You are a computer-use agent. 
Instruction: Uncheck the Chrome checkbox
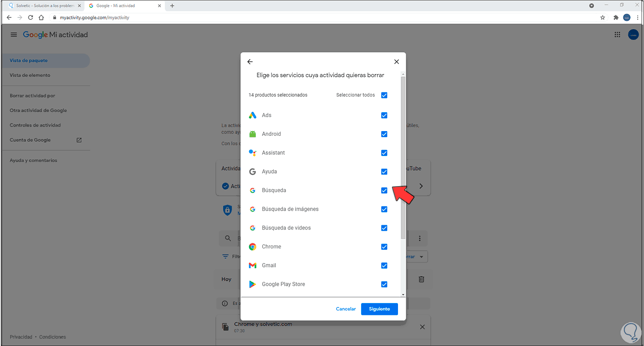384,247
